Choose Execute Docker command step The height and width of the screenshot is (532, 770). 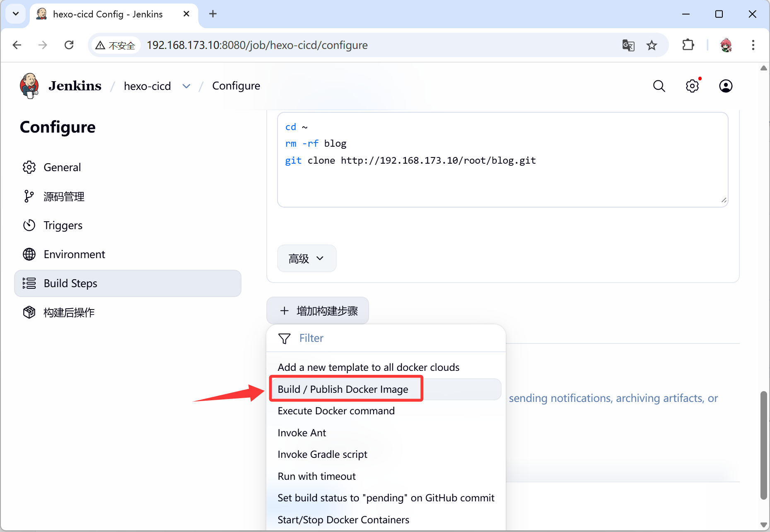coord(336,411)
